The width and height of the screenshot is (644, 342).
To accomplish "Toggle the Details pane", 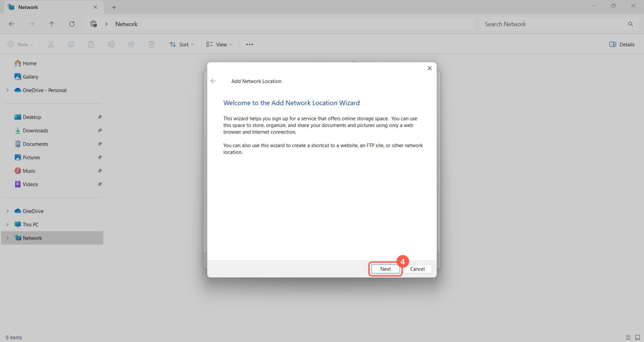I will 622,44.
